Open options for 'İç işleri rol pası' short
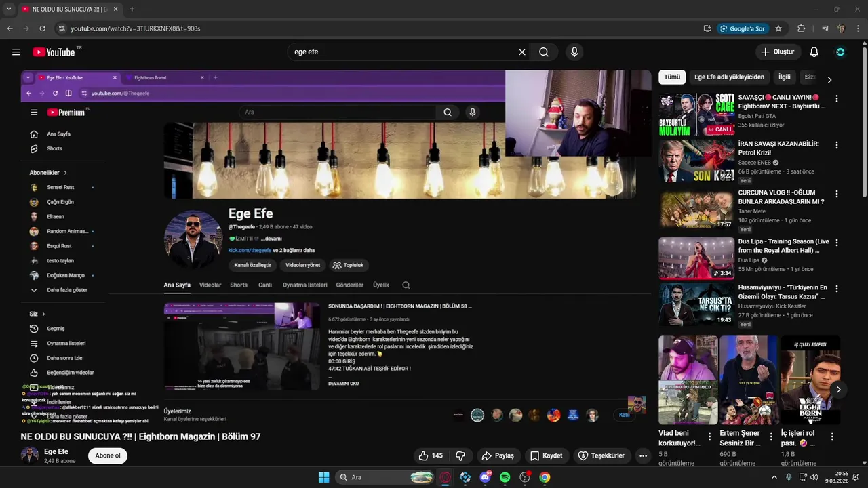Image resolution: width=868 pixels, height=488 pixels. [832, 436]
